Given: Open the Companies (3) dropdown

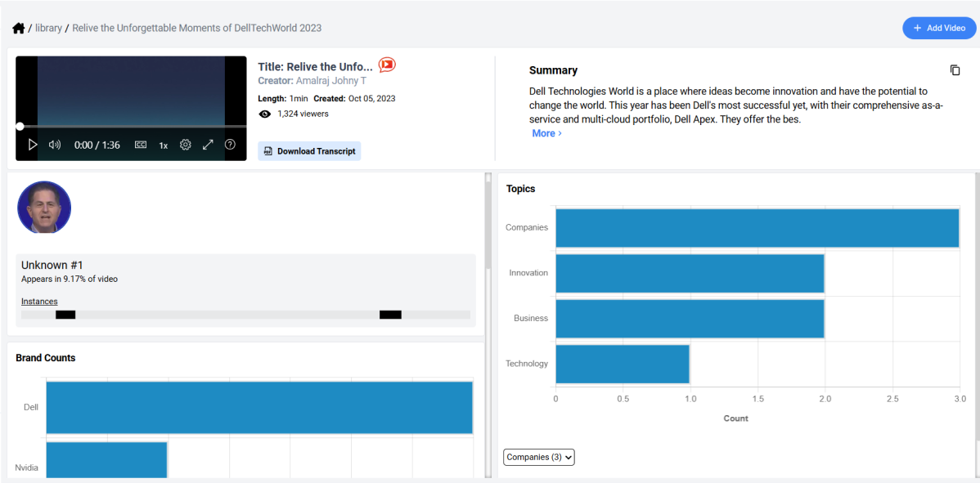Looking at the screenshot, I should coord(539,457).
